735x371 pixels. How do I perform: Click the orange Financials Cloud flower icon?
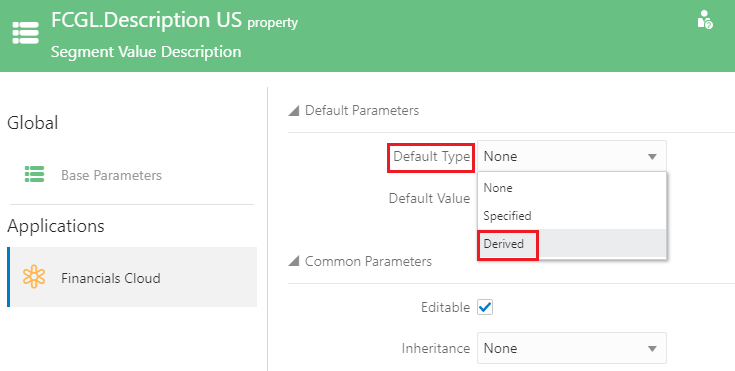(x=34, y=277)
